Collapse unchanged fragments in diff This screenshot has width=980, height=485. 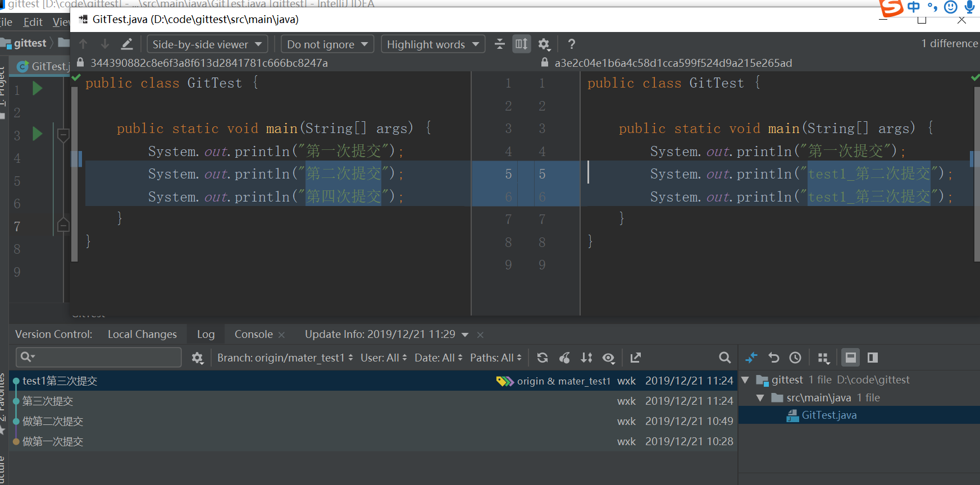point(499,44)
